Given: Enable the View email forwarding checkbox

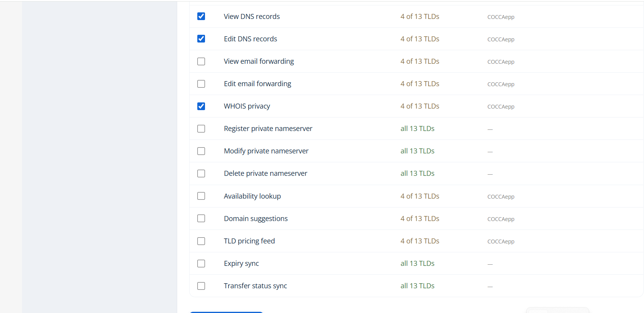Looking at the screenshot, I should pyautogui.click(x=201, y=61).
